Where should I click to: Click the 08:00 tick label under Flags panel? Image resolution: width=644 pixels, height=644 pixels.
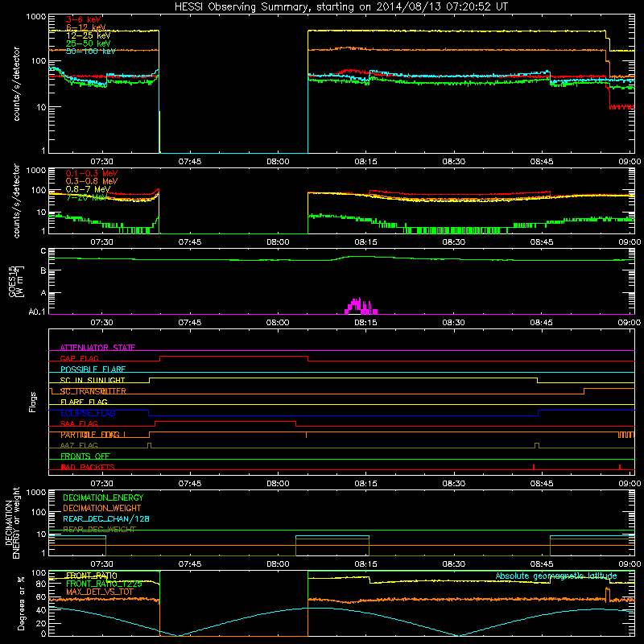pos(278,484)
